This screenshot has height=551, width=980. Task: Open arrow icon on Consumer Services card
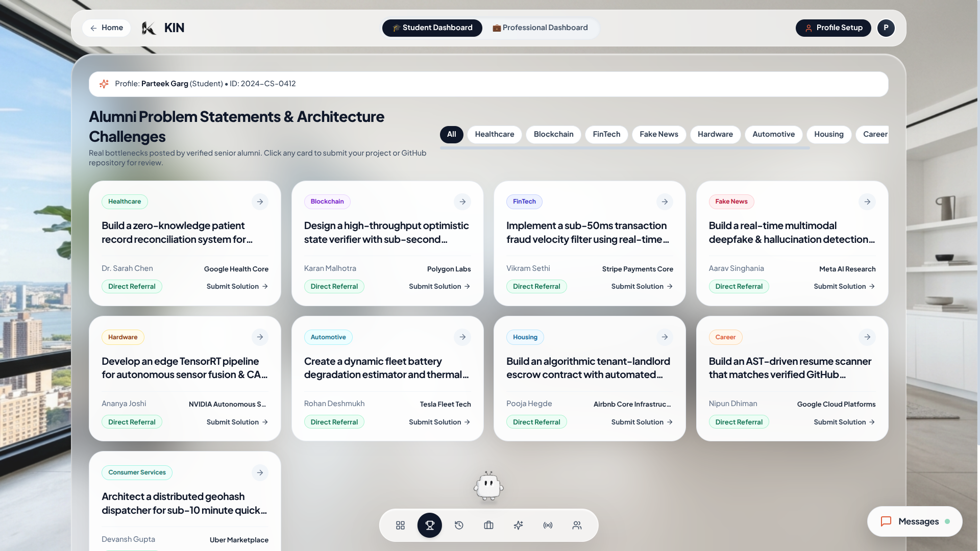(260, 472)
